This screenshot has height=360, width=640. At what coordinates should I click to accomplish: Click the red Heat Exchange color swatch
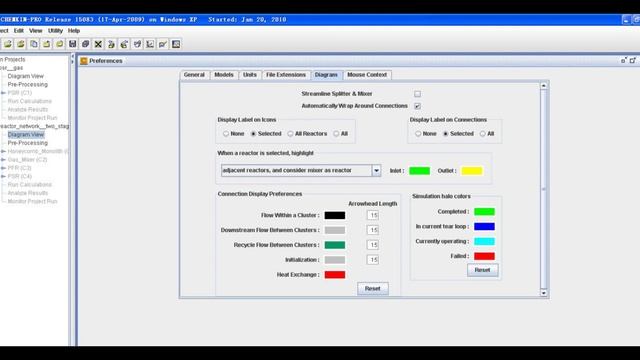(x=335, y=275)
